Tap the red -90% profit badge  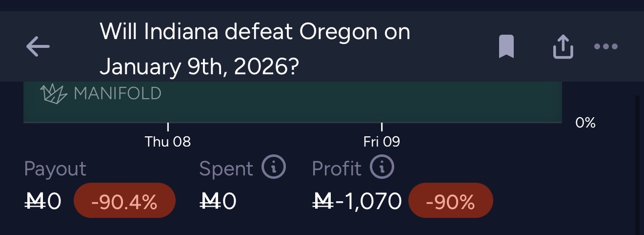coord(450,200)
